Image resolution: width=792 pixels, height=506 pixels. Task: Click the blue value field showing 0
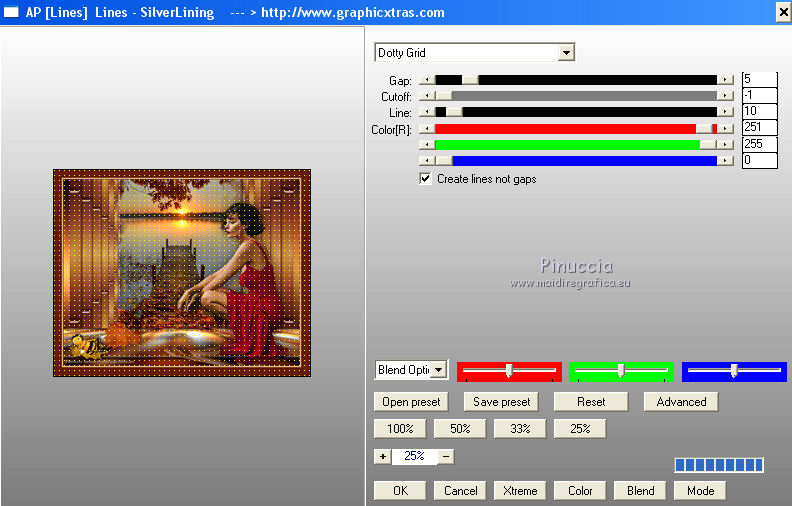point(759,161)
